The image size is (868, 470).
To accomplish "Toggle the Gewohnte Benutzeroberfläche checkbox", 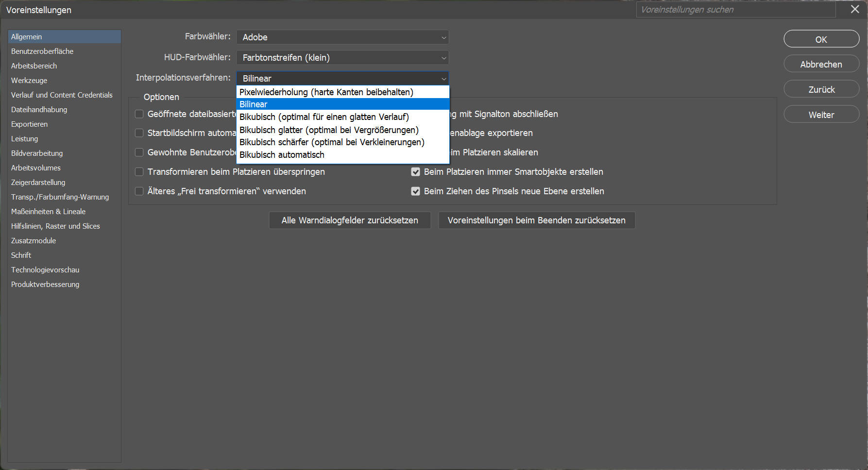I will pyautogui.click(x=139, y=152).
